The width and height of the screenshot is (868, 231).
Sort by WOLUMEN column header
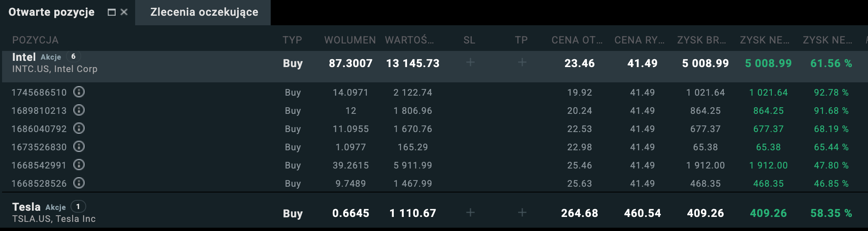tap(350, 40)
